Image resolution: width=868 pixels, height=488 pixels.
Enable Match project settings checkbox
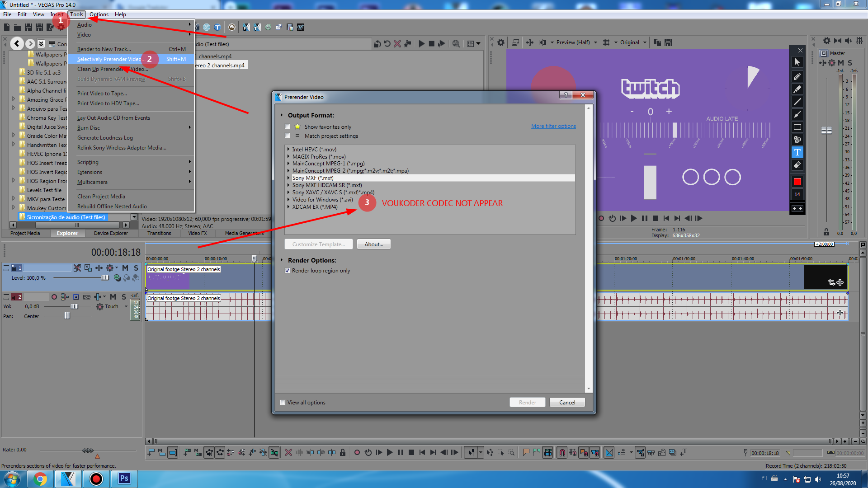pos(288,136)
